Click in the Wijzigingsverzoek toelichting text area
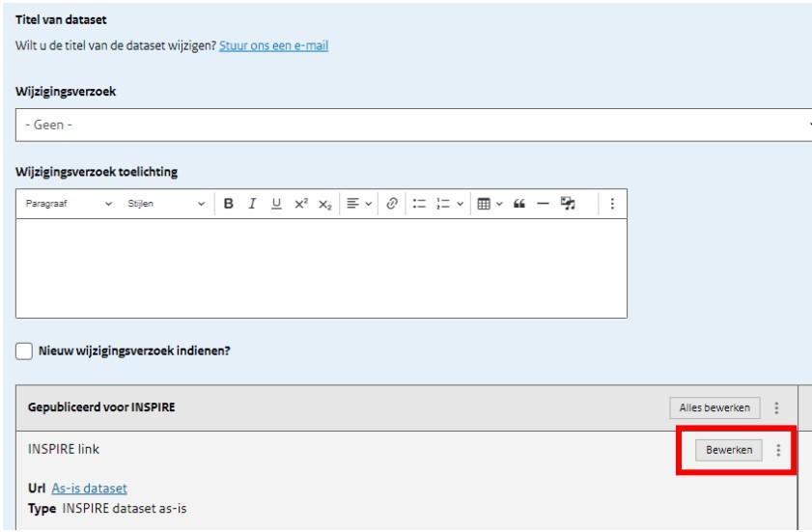The image size is (812, 532). click(x=322, y=268)
